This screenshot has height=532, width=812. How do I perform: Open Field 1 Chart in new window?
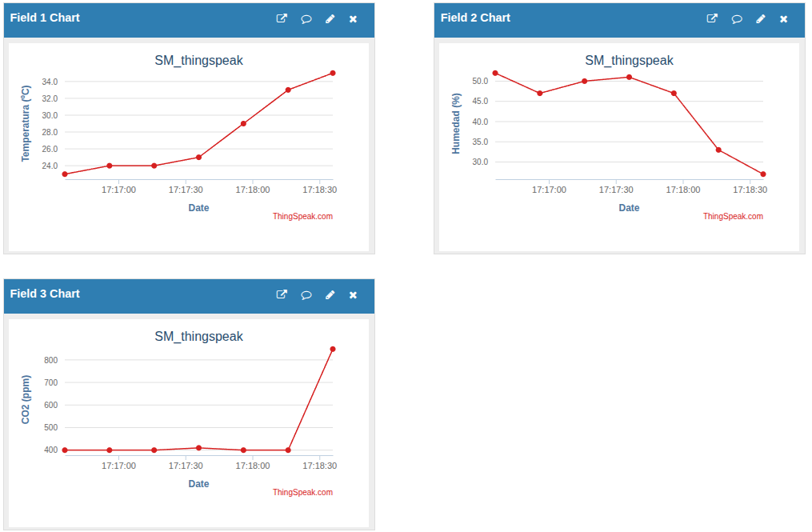[282, 18]
